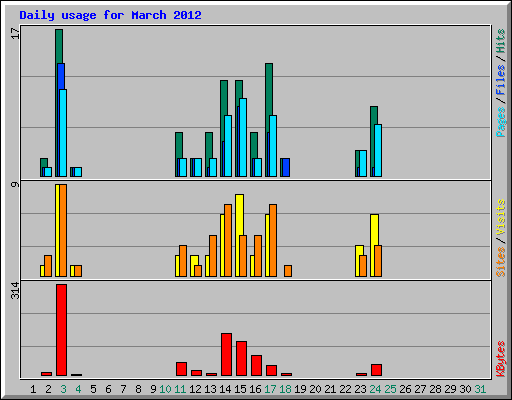Click the red KBytes bar for day 16
512x400 pixels.
point(256,365)
